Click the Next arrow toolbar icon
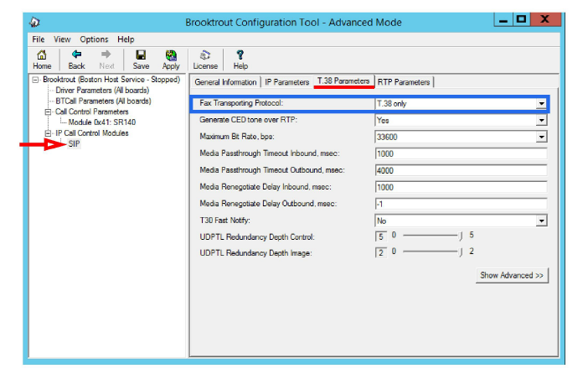 [106, 60]
